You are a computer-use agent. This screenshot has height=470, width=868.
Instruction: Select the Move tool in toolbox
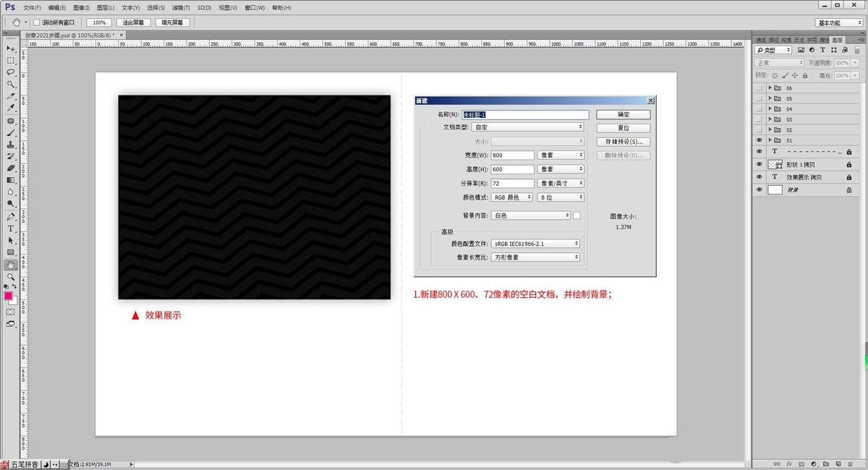[11, 48]
